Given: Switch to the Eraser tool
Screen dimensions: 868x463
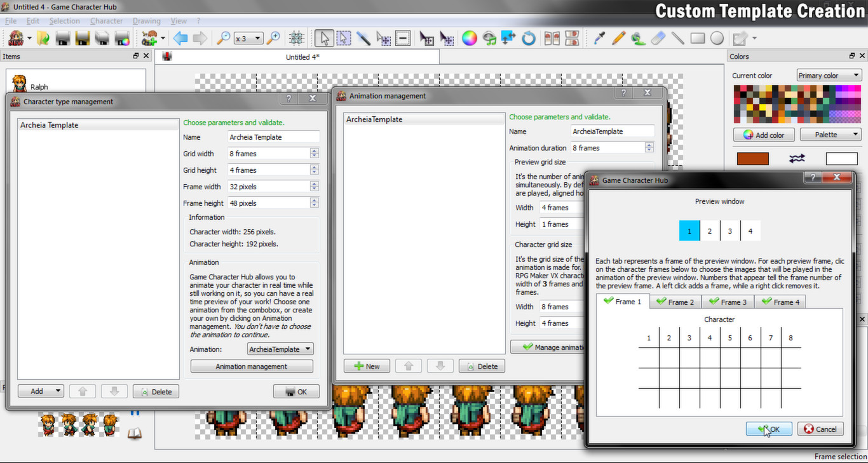Looking at the screenshot, I should tap(658, 38).
